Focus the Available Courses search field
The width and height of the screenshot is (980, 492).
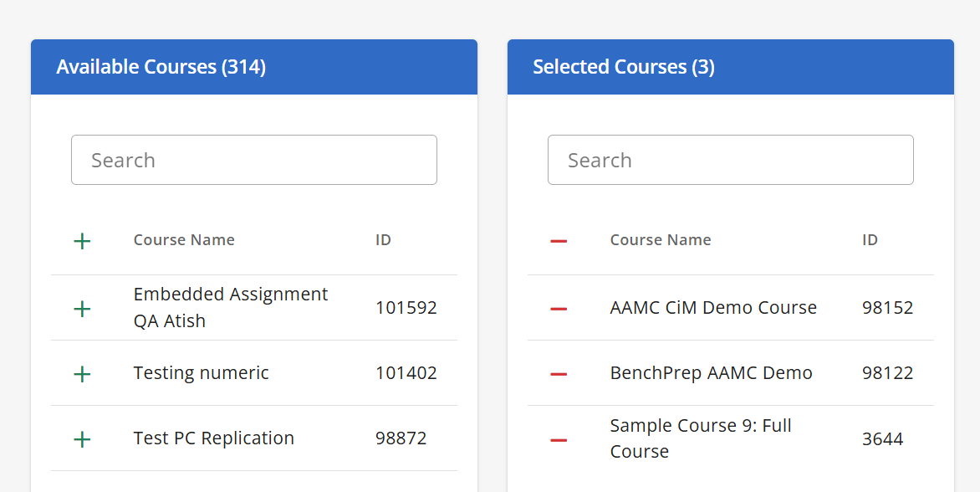(254, 160)
